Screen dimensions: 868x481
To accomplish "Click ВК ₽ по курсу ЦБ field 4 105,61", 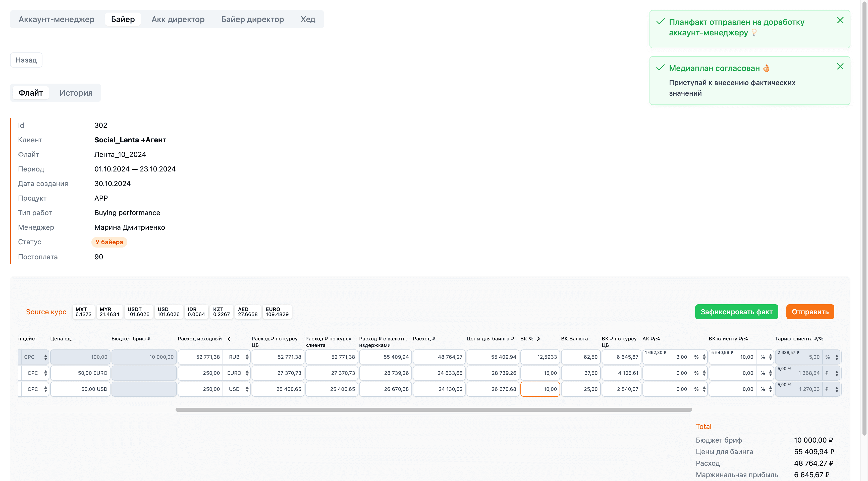I will [621, 373].
